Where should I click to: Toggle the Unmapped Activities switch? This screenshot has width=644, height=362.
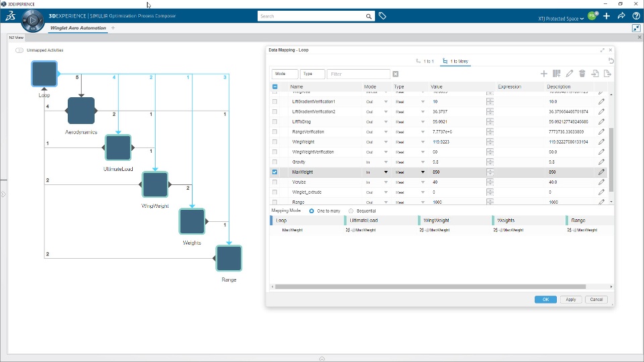[x=19, y=50]
